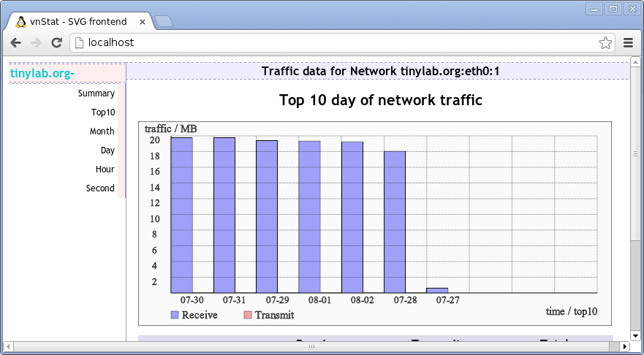The height and width of the screenshot is (355, 644).
Task: Open the Top10 traffic view
Action: point(102,112)
